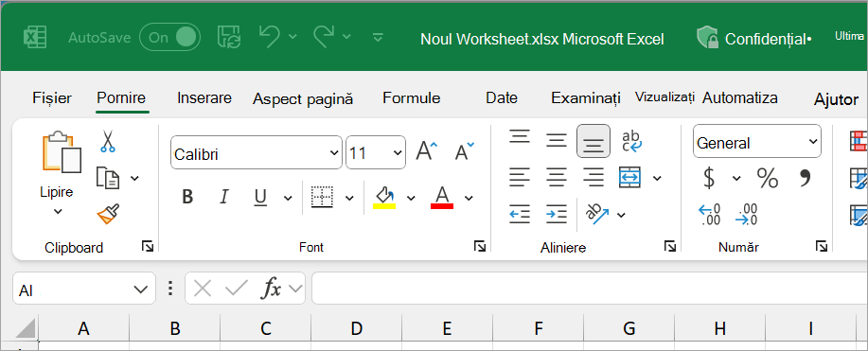Align text right
The image size is (868, 351).
(593, 178)
